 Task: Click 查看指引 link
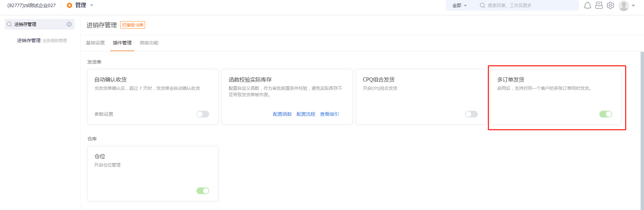click(329, 114)
